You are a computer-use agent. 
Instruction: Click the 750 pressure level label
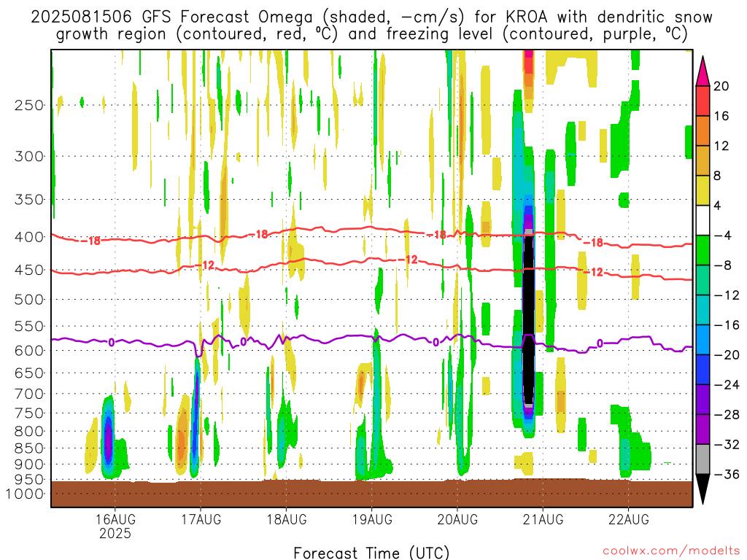click(x=29, y=413)
